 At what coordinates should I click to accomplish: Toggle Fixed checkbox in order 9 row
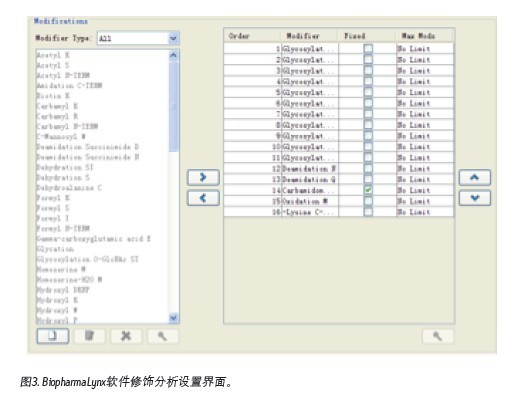[x=368, y=136]
